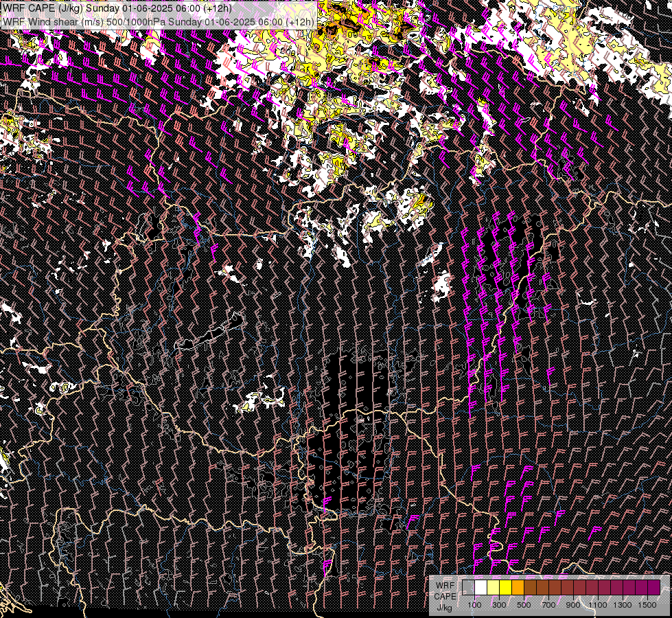The width and height of the screenshot is (672, 618).
Task: Click the WRF Wind shear 500/1000hPa title line
Action: click(158, 21)
